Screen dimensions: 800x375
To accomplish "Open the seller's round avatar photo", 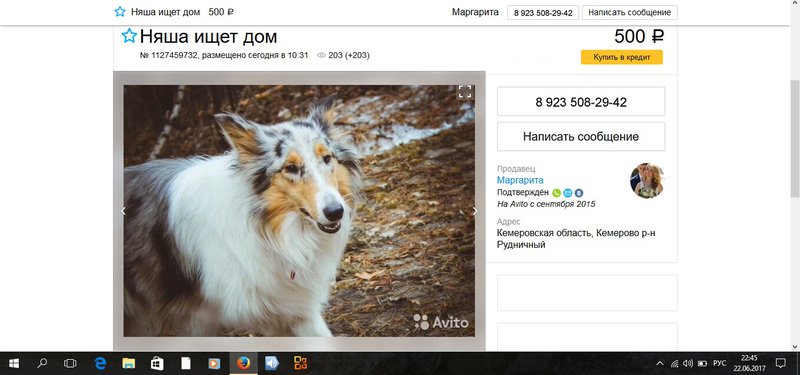I will coord(647,181).
